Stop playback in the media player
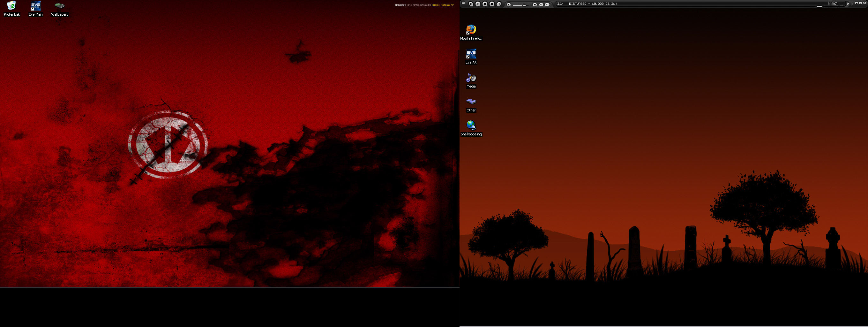The height and width of the screenshot is (327, 868). 492,4
